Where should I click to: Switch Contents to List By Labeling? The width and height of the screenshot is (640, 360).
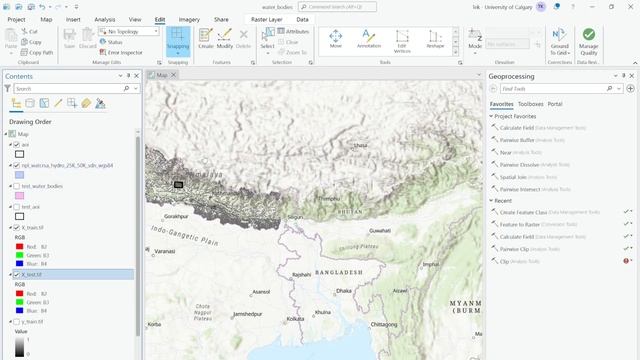coord(86,103)
